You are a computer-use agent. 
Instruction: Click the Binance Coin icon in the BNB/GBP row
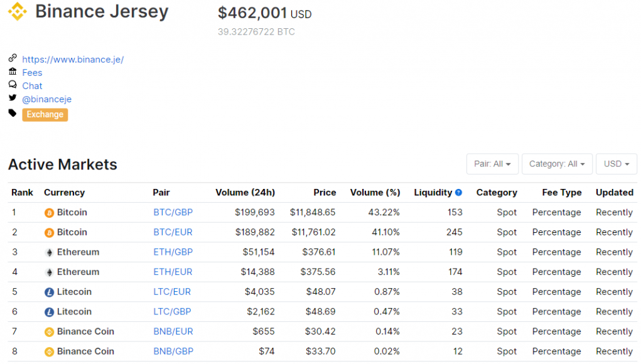[x=49, y=351]
